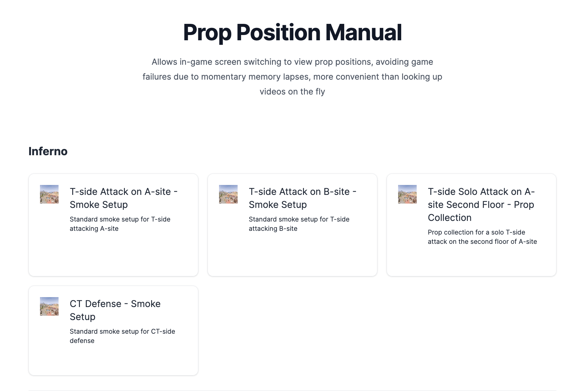
Task: Open T-side Attack on A-site - Smoke Setup title
Action: [x=124, y=198]
